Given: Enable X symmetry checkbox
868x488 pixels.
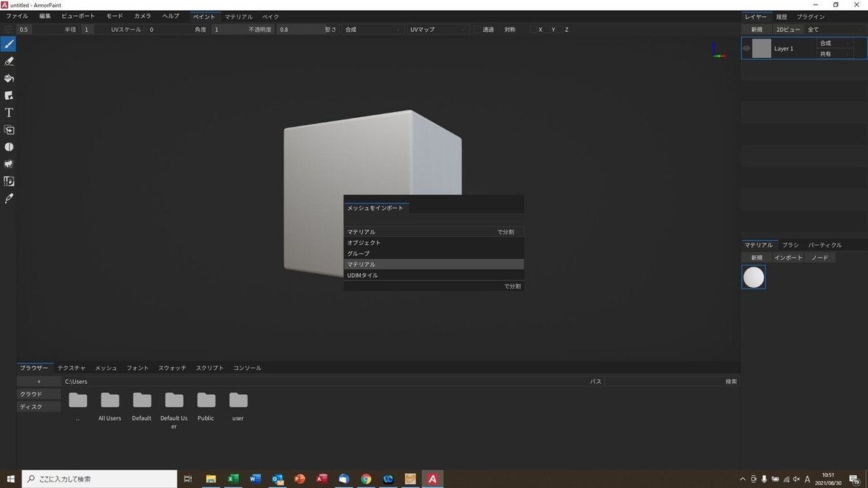Looking at the screenshot, I should [x=533, y=30].
